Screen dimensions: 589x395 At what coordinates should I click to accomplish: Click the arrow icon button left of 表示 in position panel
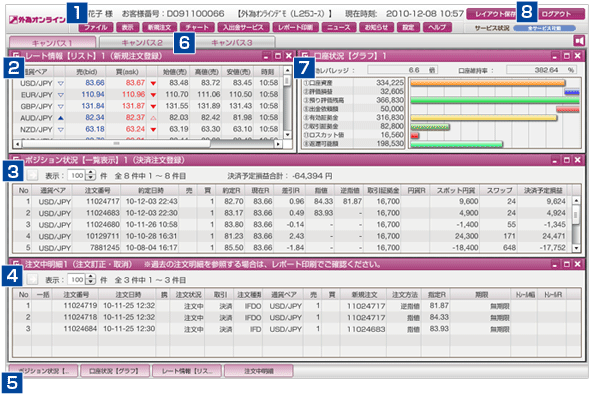click(32, 175)
